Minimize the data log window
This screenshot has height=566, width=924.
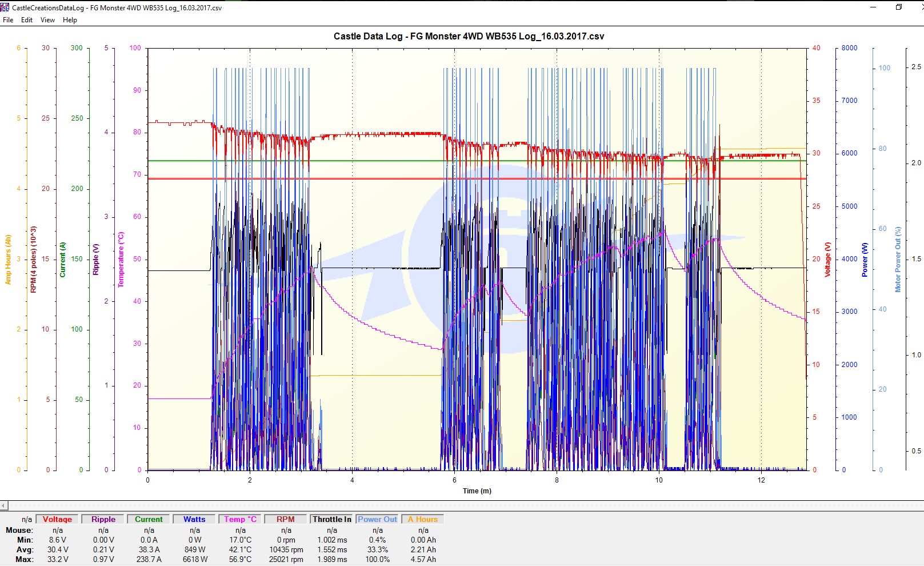873,7
